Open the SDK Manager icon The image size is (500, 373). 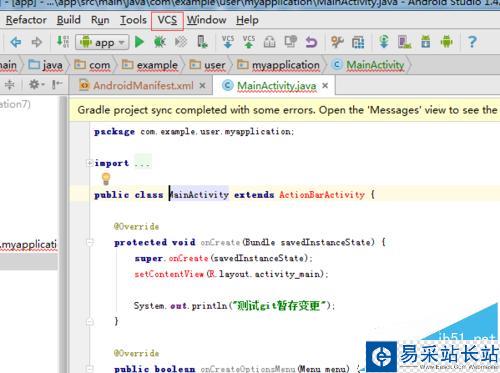click(x=425, y=42)
